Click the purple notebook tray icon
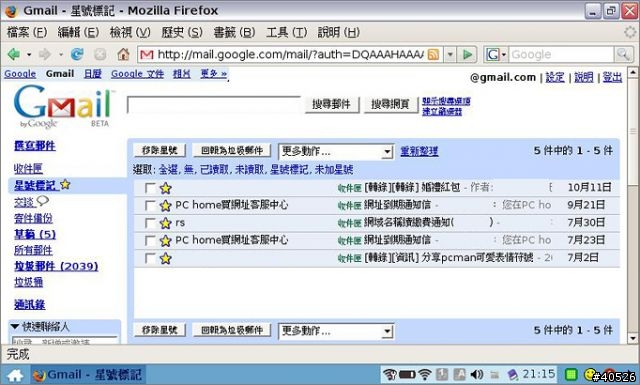640x385 pixels. coord(512,374)
